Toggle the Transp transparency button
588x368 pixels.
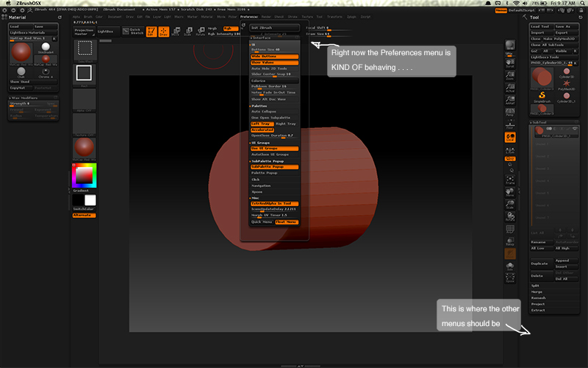(x=510, y=241)
